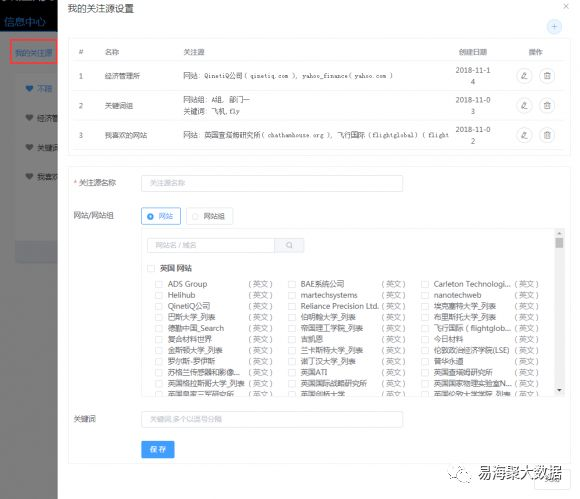Click the keywords input field
The height and width of the screenshot is (499, 580).
click(272, 419)
